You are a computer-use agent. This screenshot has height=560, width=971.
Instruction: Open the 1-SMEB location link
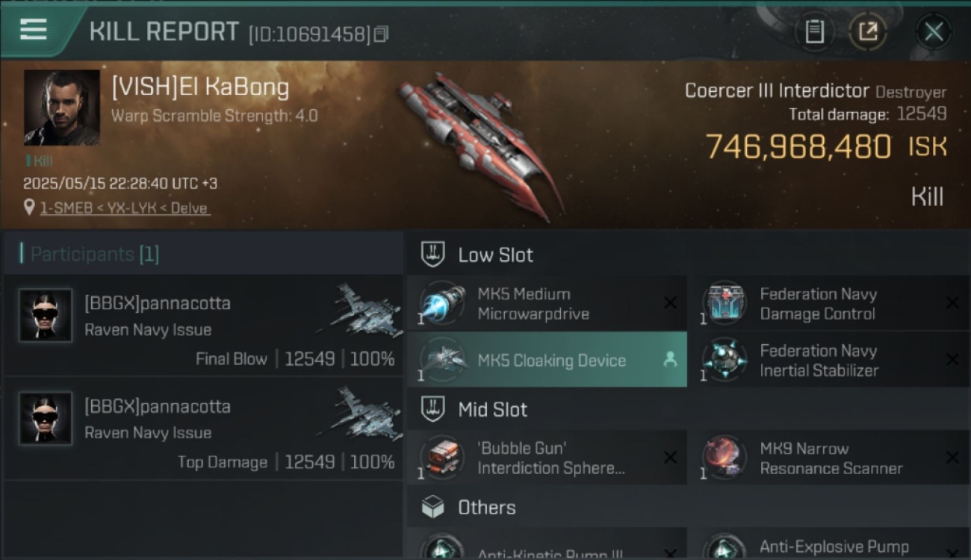point(125,208)
